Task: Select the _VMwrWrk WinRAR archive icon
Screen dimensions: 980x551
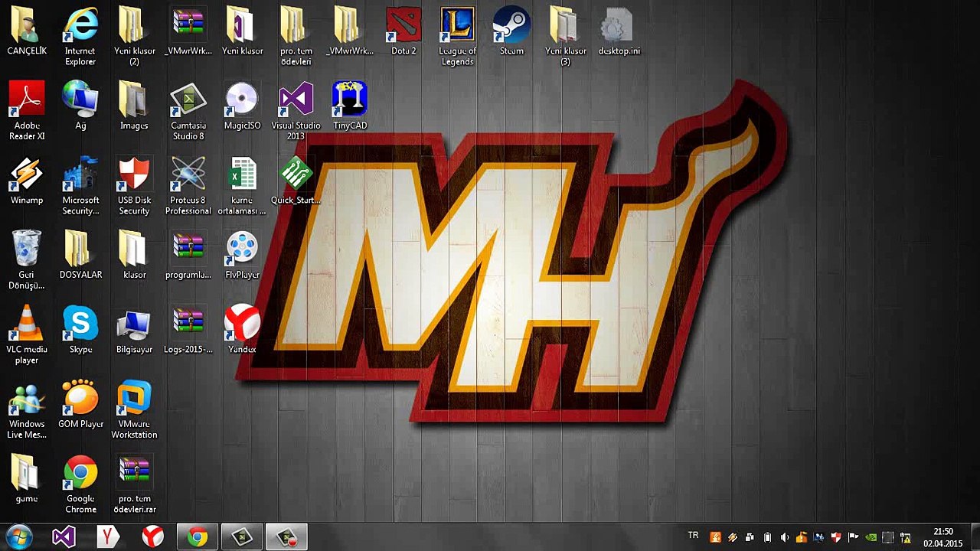Action: click(x=188, y=32)
